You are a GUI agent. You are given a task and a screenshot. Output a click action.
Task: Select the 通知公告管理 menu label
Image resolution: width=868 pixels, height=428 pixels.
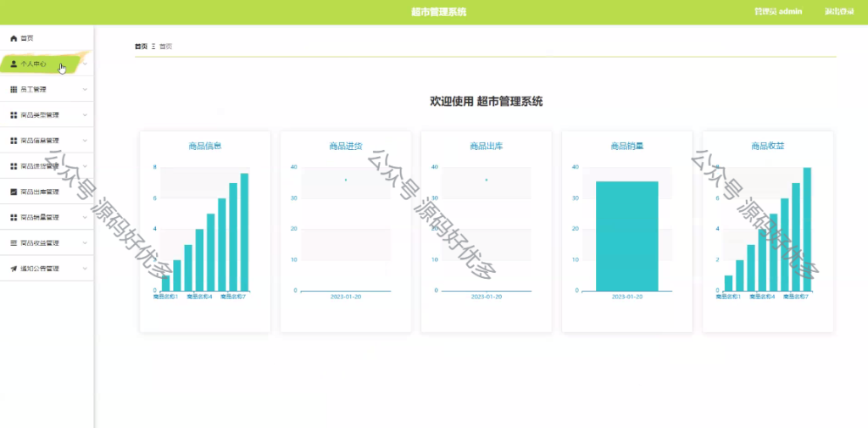(x=40, y=269)
